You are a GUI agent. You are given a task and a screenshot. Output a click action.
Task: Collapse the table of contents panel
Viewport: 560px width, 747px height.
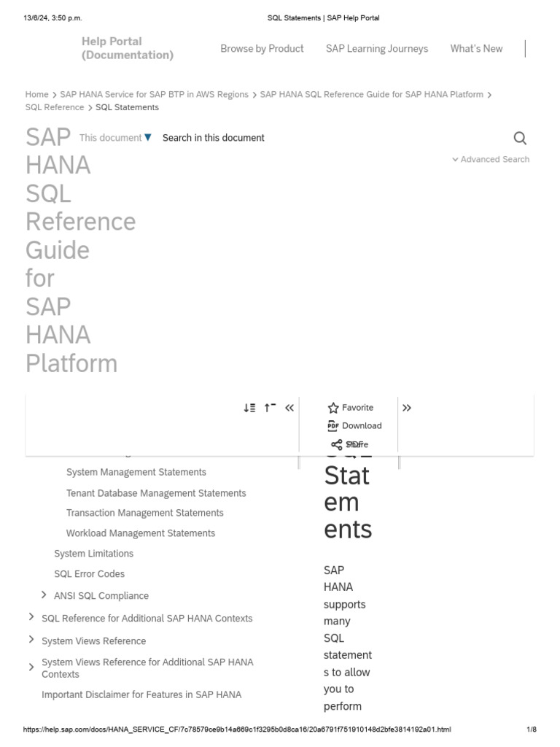pyautogui.click(x=289, y=408)
